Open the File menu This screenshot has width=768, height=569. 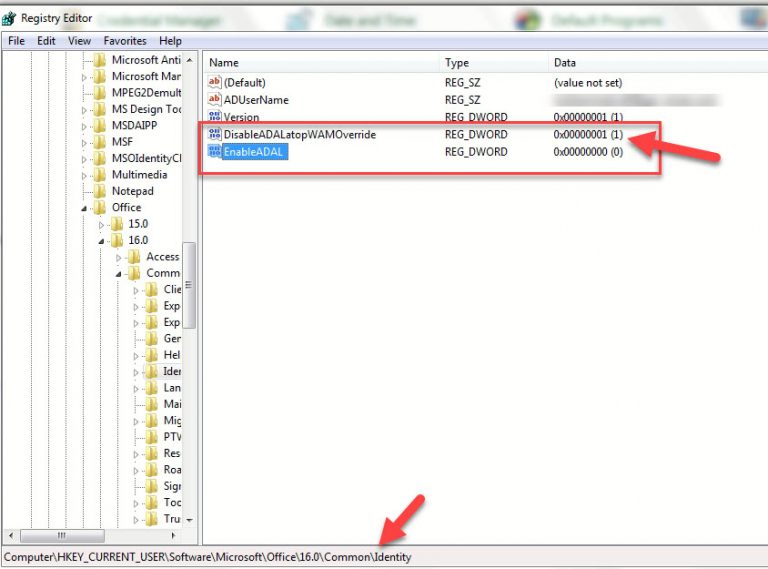(x=16, y=41)
